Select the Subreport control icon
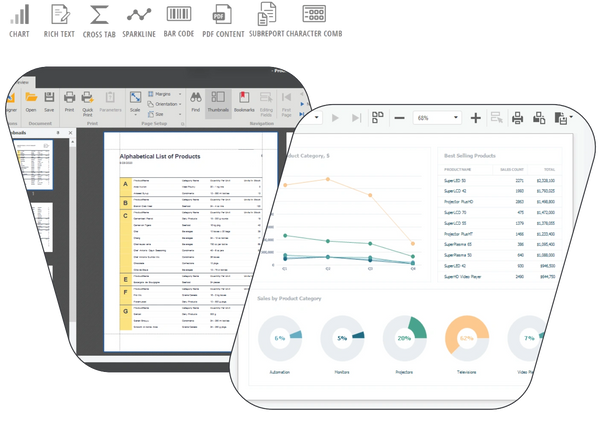This screenshot has height=421, width=600. [267, 14]
